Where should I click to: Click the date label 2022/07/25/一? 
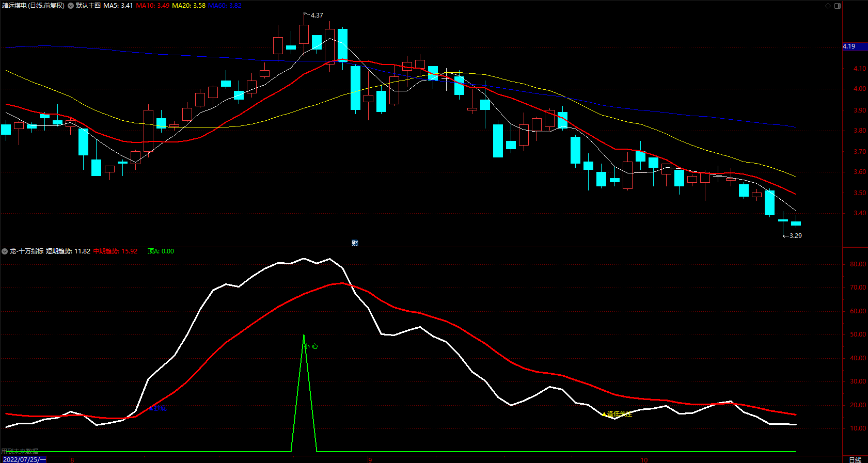[24, 459]
